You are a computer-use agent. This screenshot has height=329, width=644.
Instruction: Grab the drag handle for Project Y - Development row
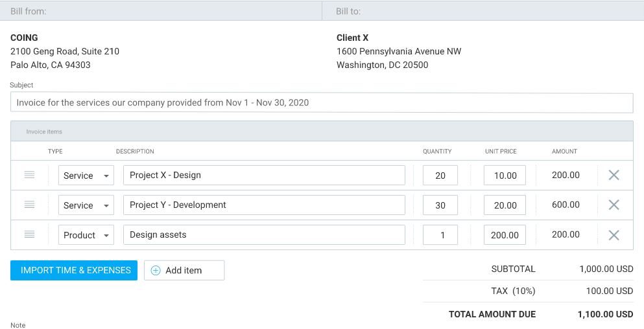[29, 205]
